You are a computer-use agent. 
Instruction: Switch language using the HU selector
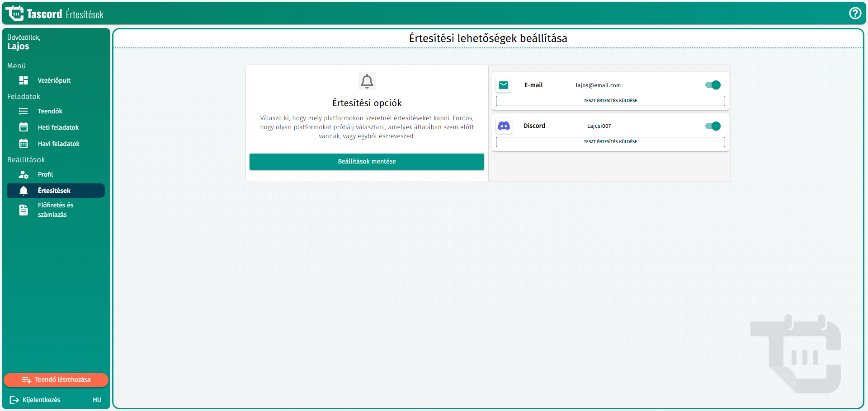pos(97,400)
